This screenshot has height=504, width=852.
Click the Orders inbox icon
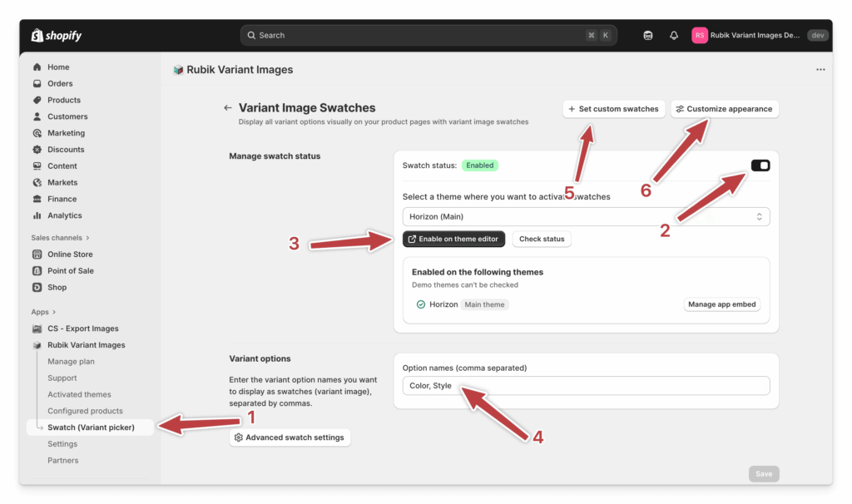(x=37, y=84)
